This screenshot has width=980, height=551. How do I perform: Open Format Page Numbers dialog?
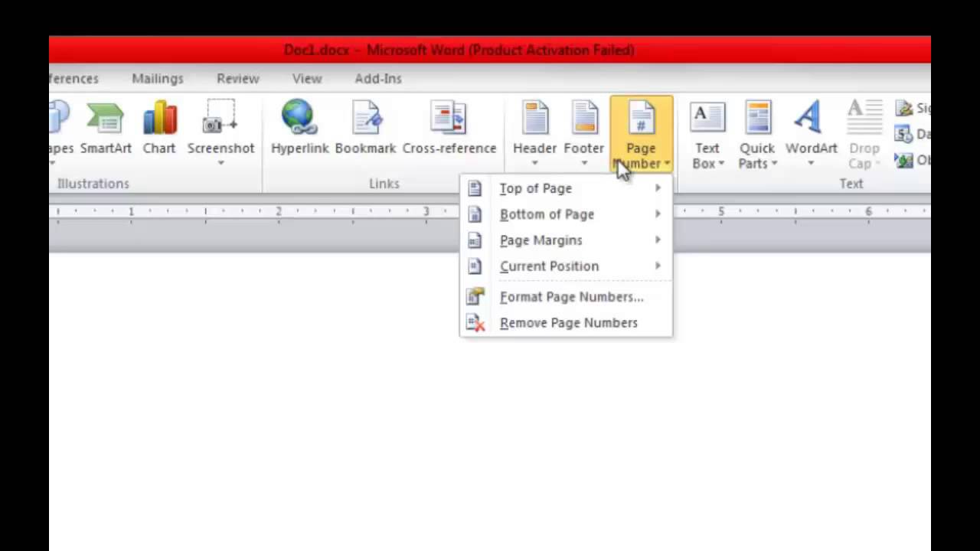coord(566,297)
